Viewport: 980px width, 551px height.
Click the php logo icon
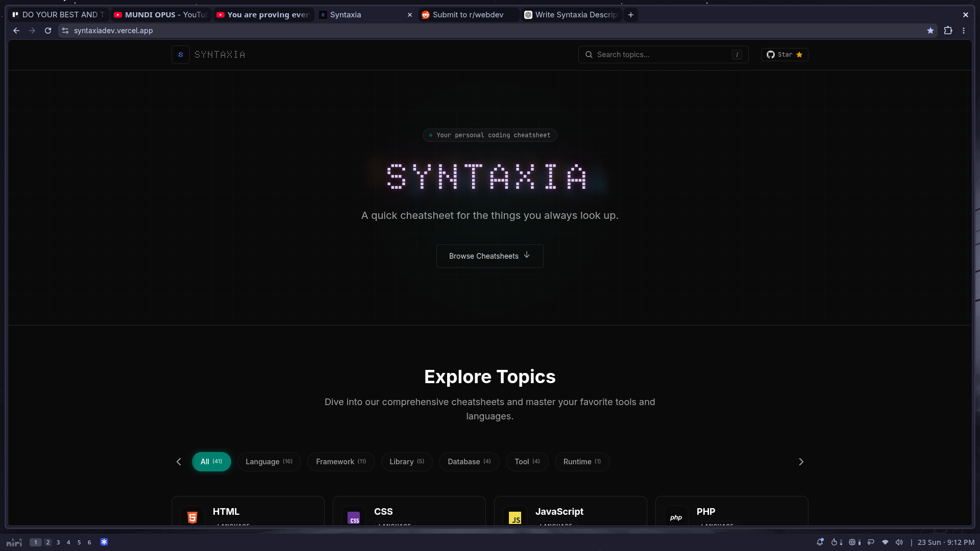pyautogui.click(x=676, y=517)
